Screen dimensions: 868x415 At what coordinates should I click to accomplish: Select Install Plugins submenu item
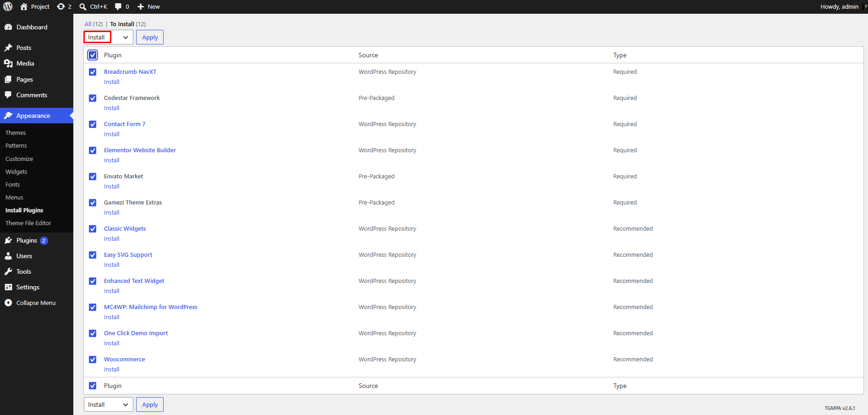[24, 210]
